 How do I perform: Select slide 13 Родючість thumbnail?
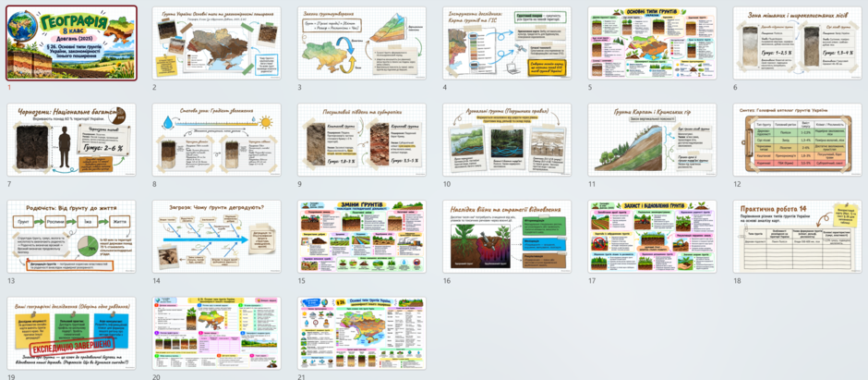(x=71, y=237)
